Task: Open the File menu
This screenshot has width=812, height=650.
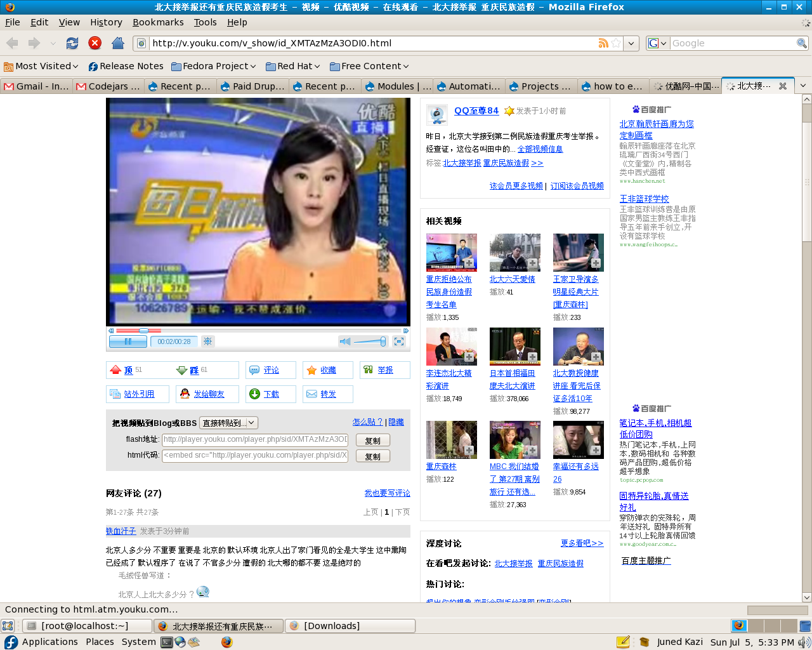Action: point(13,22)
